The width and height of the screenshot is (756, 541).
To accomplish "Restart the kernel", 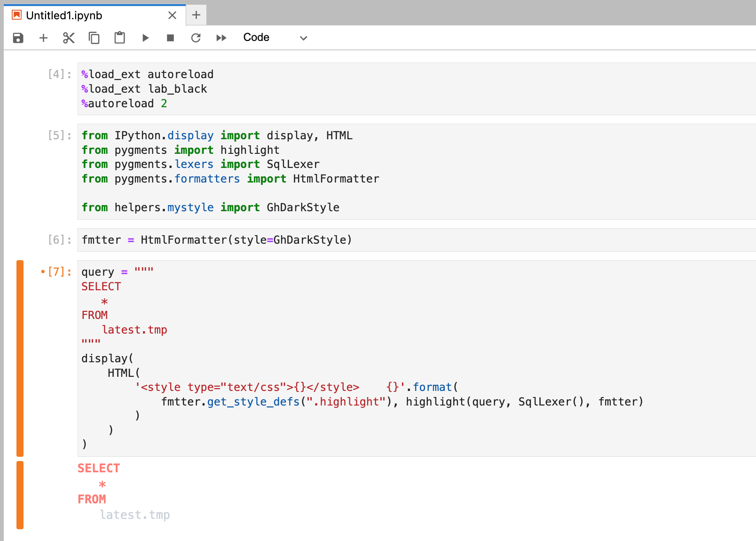I will [x=196, y=38].
